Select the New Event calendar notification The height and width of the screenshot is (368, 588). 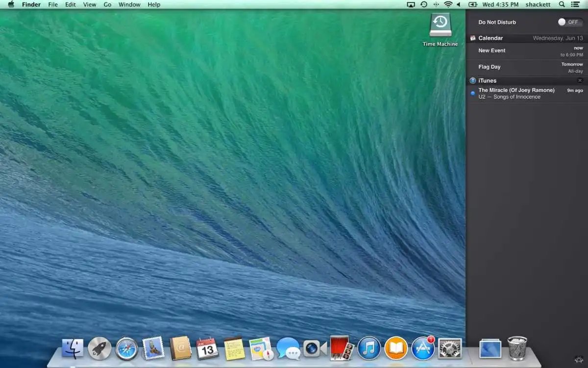[524, 51]
